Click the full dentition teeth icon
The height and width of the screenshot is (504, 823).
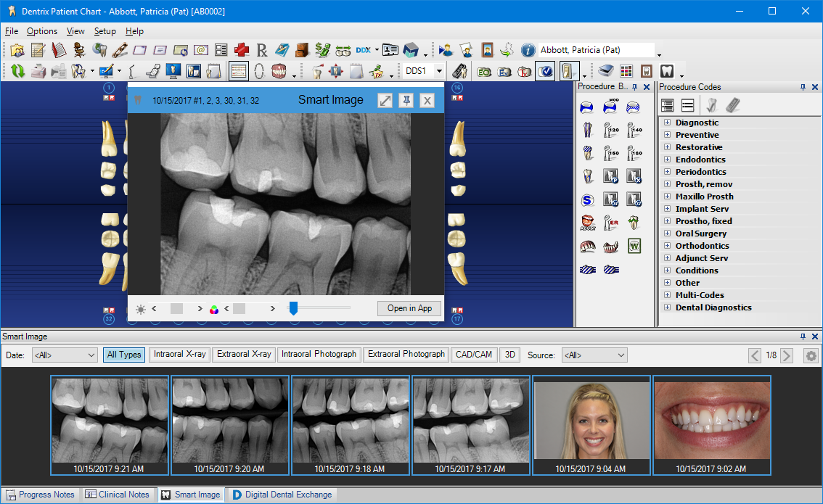tap(279, 71)
